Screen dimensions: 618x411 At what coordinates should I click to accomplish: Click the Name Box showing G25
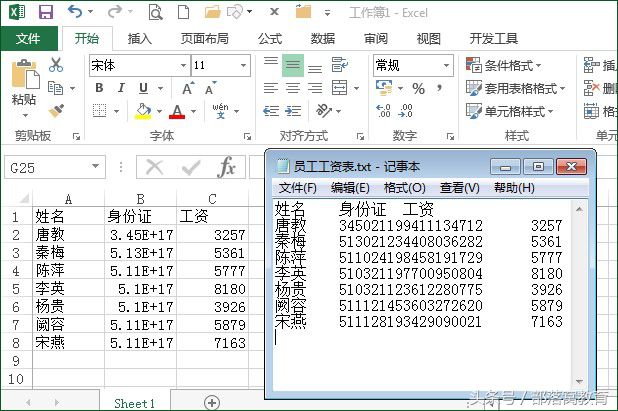point(55,167)
